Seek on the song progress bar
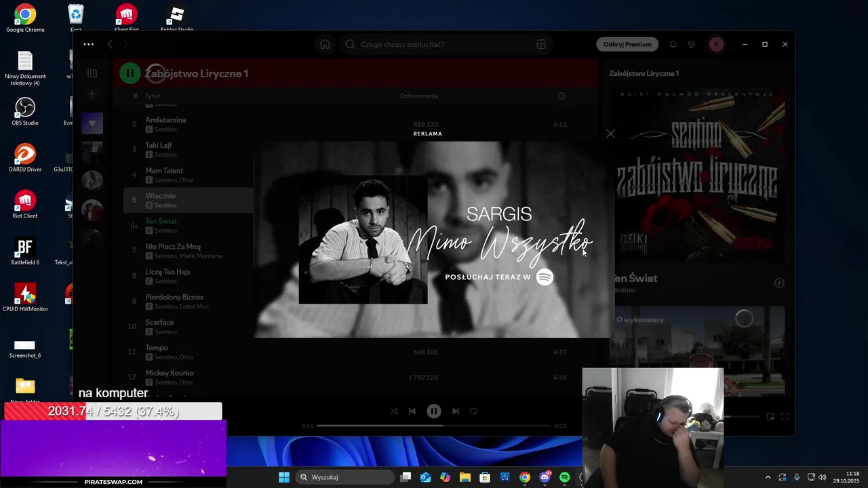Image resolution: width=868 pixels, height=488 pixels. click(x=434, y=426)
